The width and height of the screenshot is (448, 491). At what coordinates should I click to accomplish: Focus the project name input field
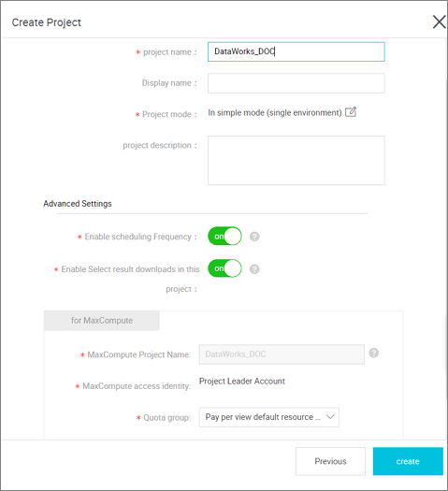tap(296, 51)
